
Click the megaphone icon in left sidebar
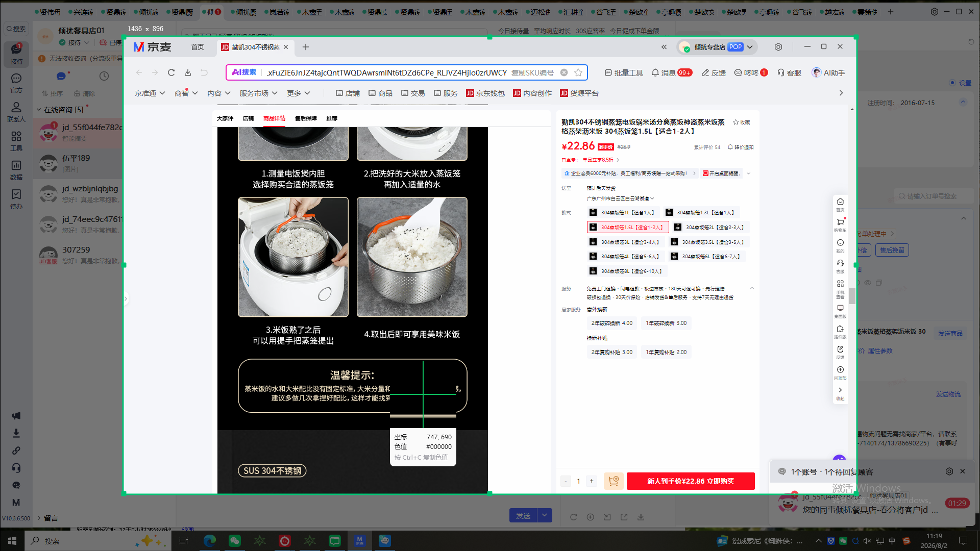pos(16,416)
